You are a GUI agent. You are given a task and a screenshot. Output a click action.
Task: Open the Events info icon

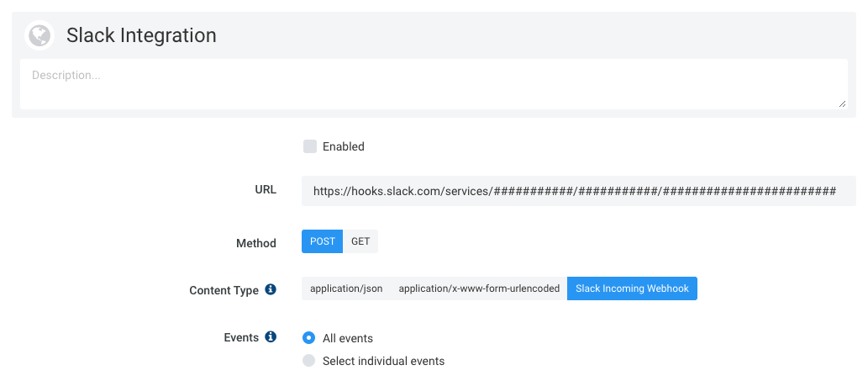[x=271, y=336]
